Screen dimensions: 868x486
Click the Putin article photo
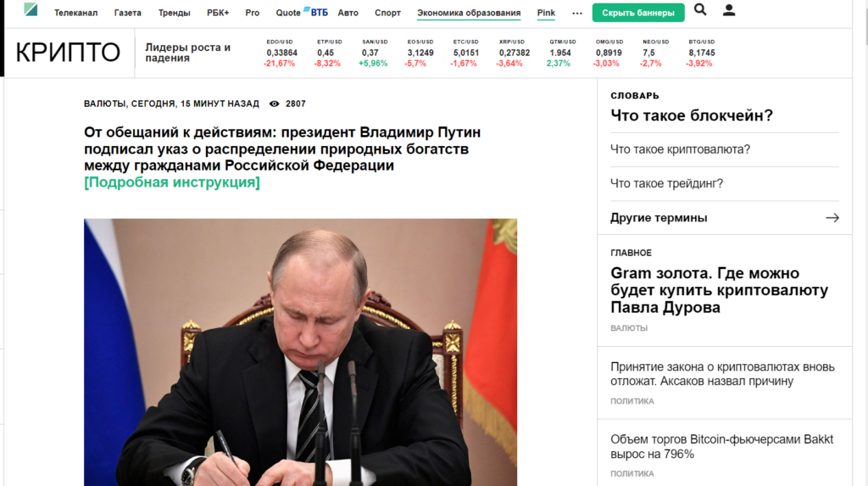(301, 353)
